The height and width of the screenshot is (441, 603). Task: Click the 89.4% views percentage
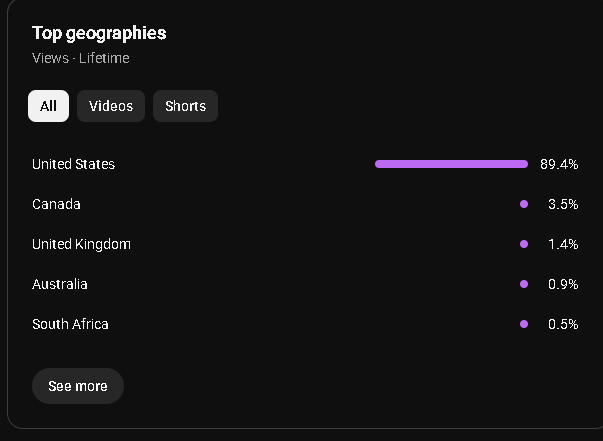(559, 164)
